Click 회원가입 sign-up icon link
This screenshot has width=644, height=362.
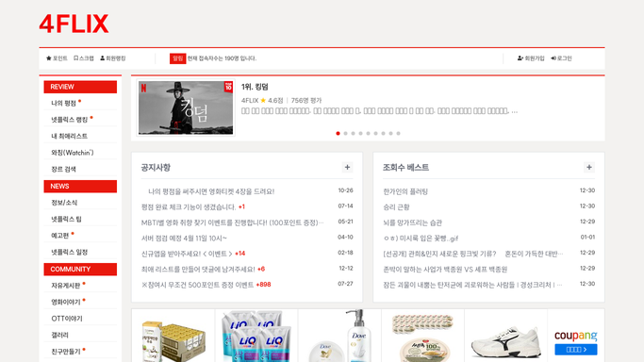click(x=531, y=58)
